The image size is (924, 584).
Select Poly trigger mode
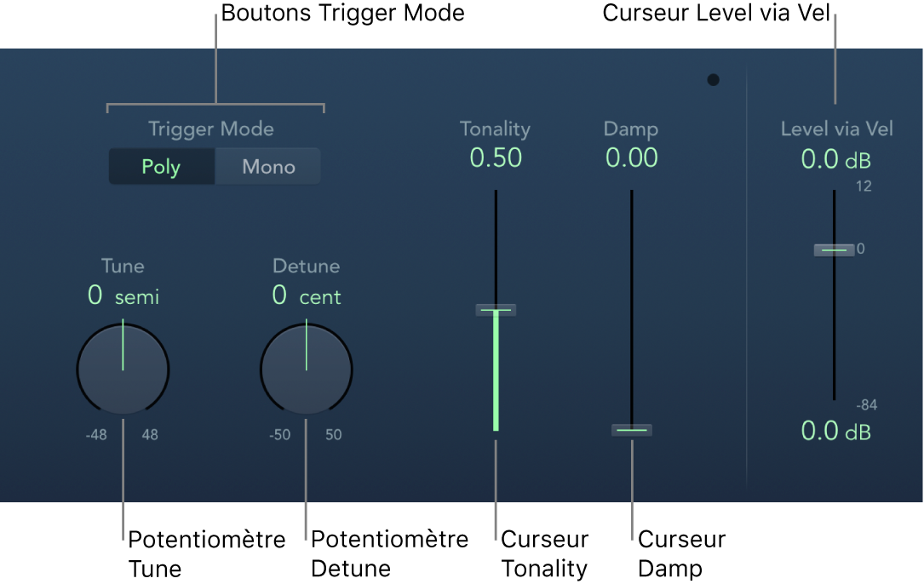(x=162, y=167)
